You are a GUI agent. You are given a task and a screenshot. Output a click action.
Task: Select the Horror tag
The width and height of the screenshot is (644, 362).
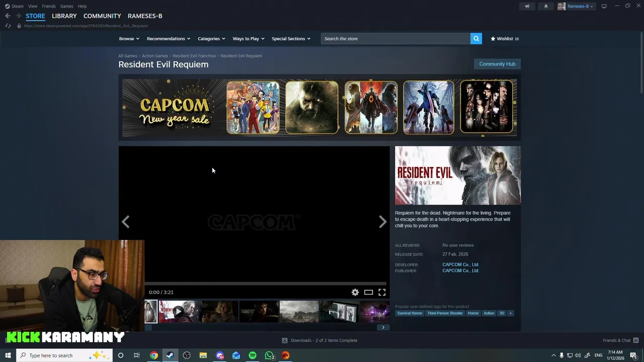[x=473, y=313]
